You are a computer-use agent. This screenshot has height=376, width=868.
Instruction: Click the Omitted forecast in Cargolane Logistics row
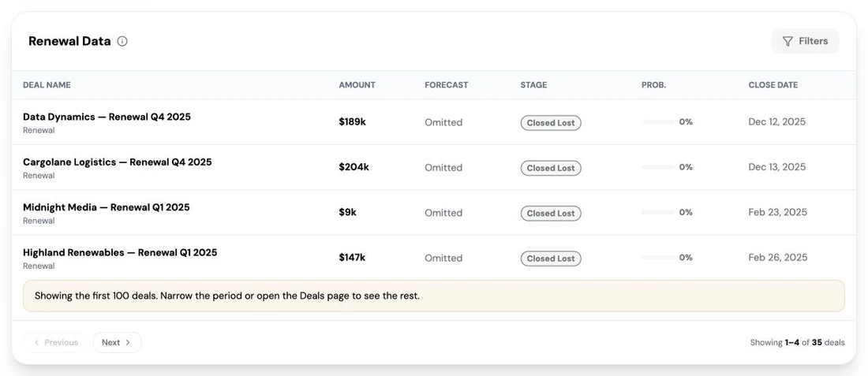(443, 168)
